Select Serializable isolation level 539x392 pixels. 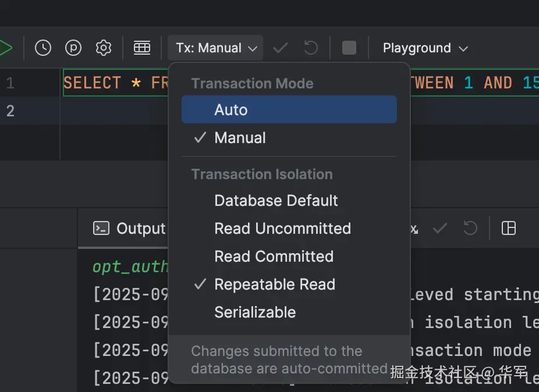pyautogui.click(x=255, y=312)
